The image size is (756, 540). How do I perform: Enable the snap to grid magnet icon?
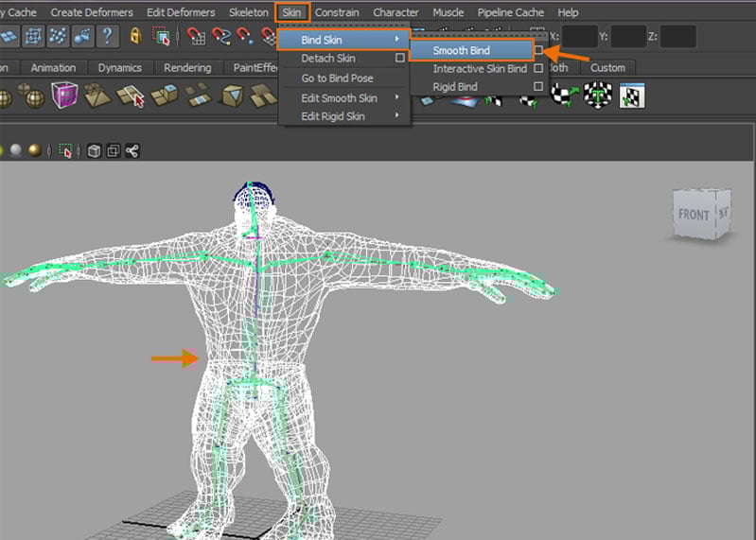tap(197, 37)
